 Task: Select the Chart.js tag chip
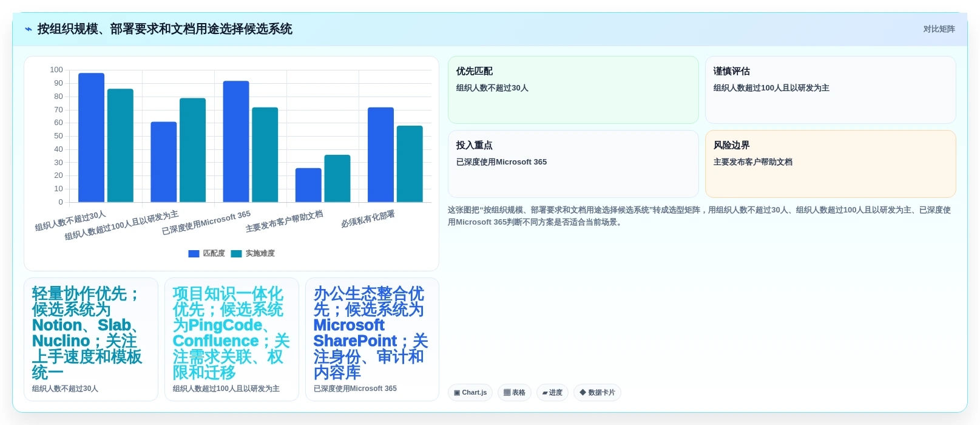(470, 393)
